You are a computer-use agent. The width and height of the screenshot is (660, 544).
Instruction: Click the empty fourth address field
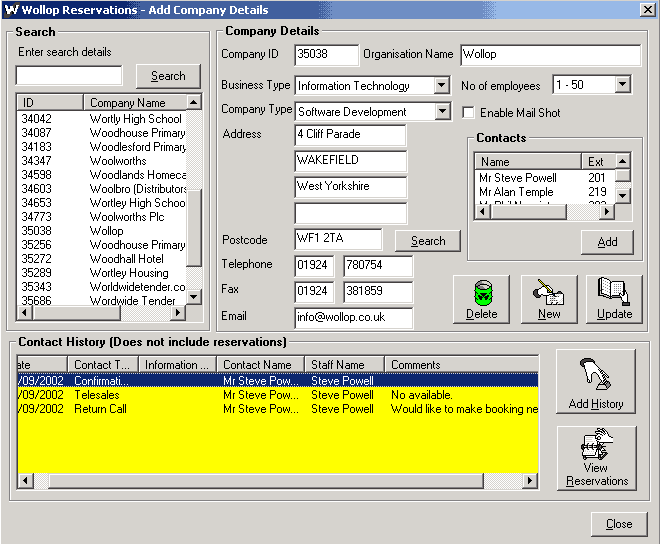point(351,213)
